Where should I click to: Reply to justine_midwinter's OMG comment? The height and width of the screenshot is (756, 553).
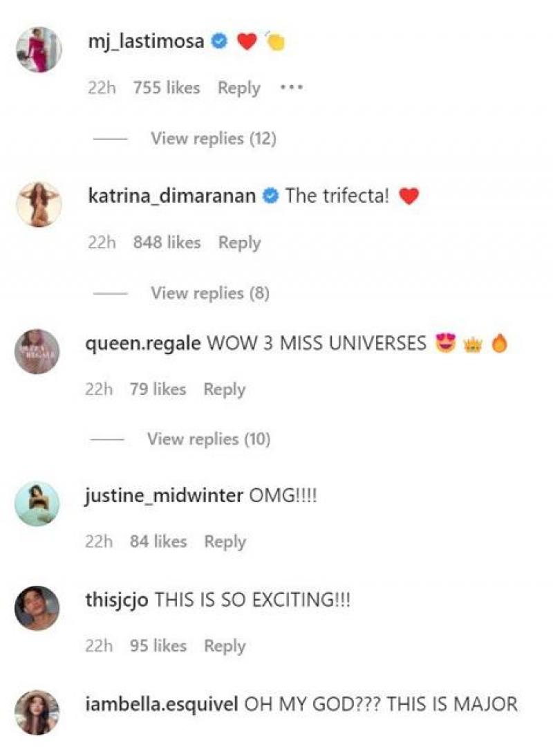(x=225, y=542)
